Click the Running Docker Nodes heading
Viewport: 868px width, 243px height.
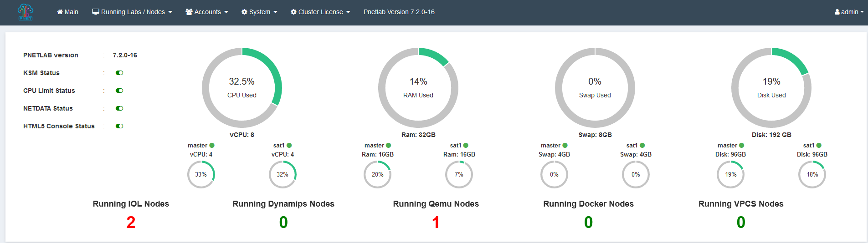pos(588,204)
